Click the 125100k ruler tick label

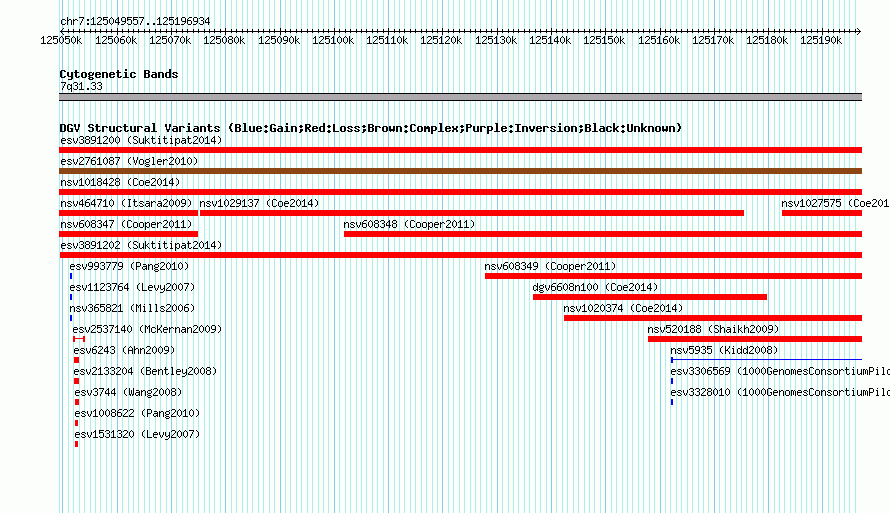(333, 40)
